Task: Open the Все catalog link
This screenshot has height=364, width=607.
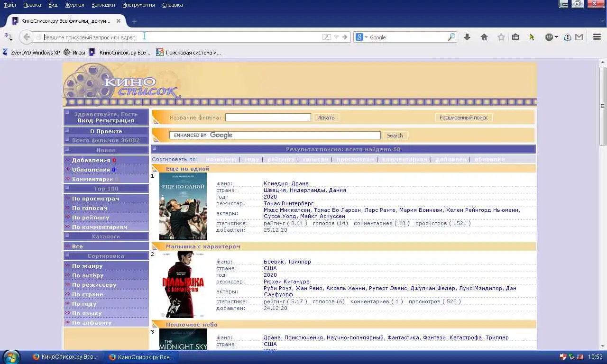Action: (77, 246)
